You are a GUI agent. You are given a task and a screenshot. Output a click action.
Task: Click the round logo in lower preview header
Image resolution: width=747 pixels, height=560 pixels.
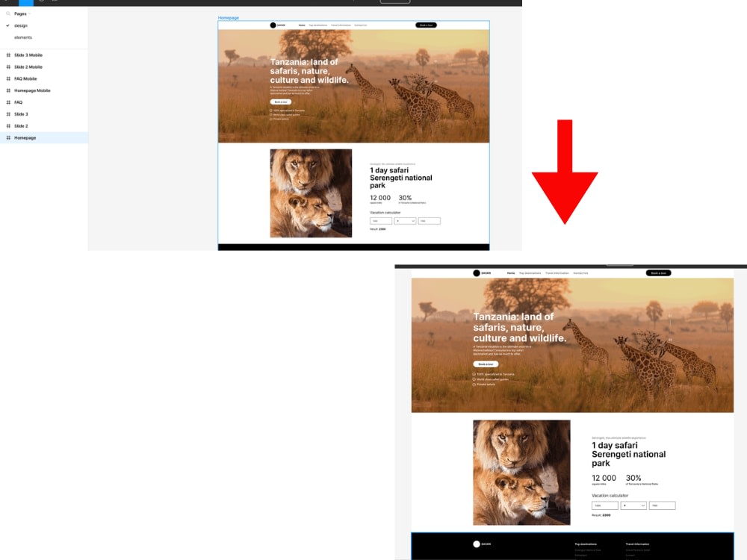pyautogui.click(x=477, y=273)
